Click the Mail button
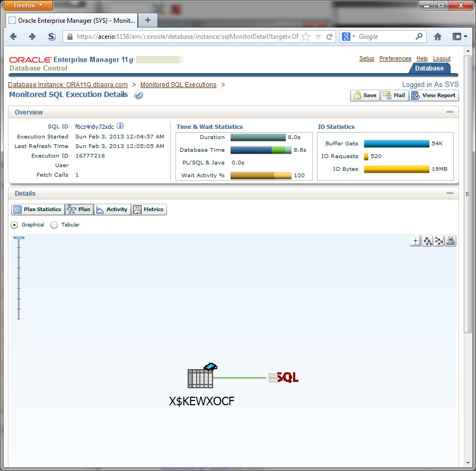The image size is (476, 471). [394, 95]
